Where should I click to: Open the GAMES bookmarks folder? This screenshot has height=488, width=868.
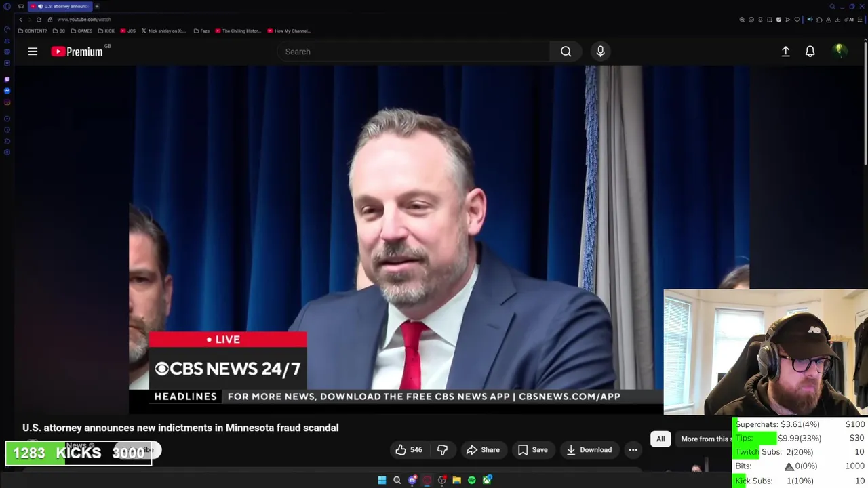point(81,30)
